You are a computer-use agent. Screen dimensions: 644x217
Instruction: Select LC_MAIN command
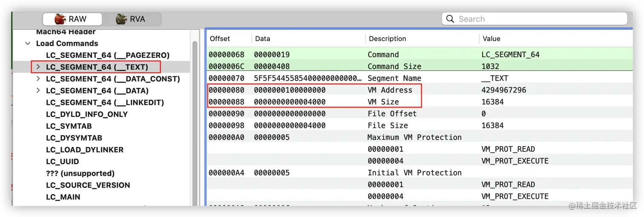(x=63, y=197)
